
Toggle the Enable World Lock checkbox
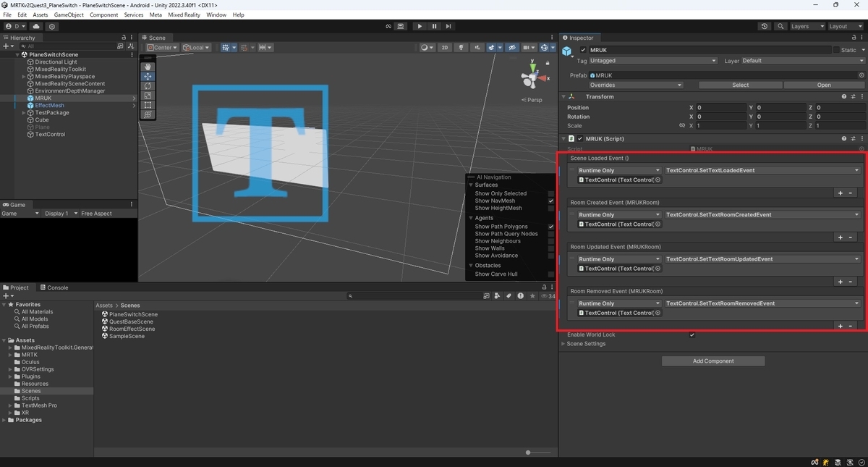[692, 335]
